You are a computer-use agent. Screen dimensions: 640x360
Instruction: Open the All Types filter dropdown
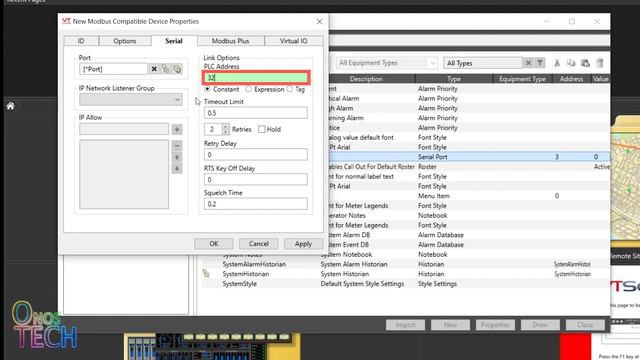(x=482, y=63)
